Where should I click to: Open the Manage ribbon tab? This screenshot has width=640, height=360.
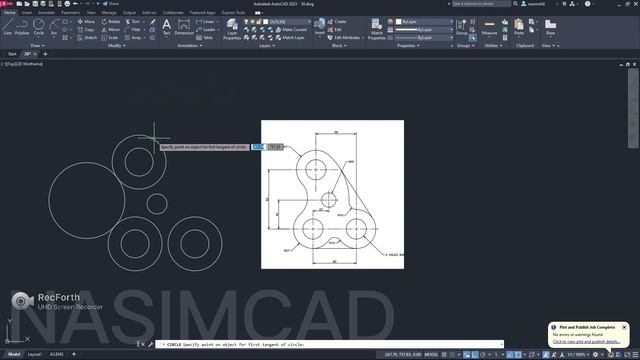pyautogui.click(x=109, y=13)
